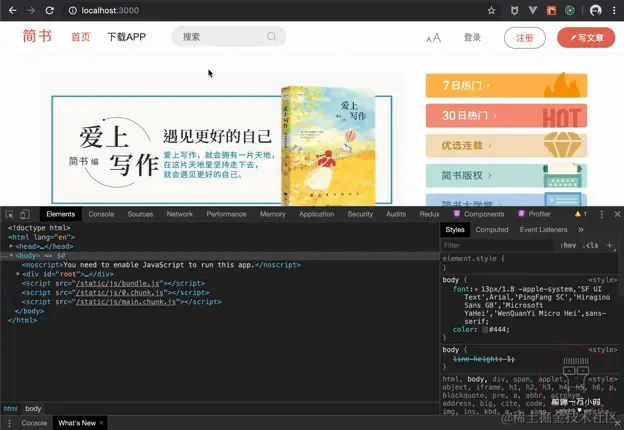Image resolution: width=624 pixels, height=430 pixels.
Task: Go to 首页 nav link
Action: tap(81, 37)
